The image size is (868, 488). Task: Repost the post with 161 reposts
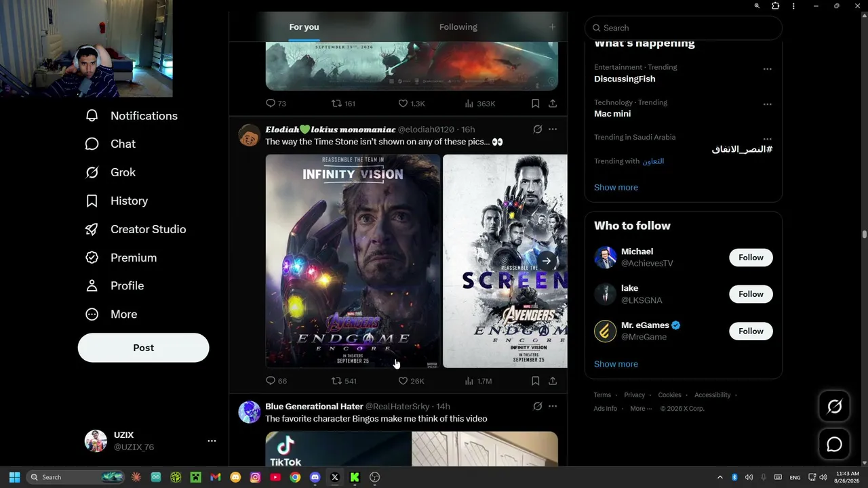point(343,104)
